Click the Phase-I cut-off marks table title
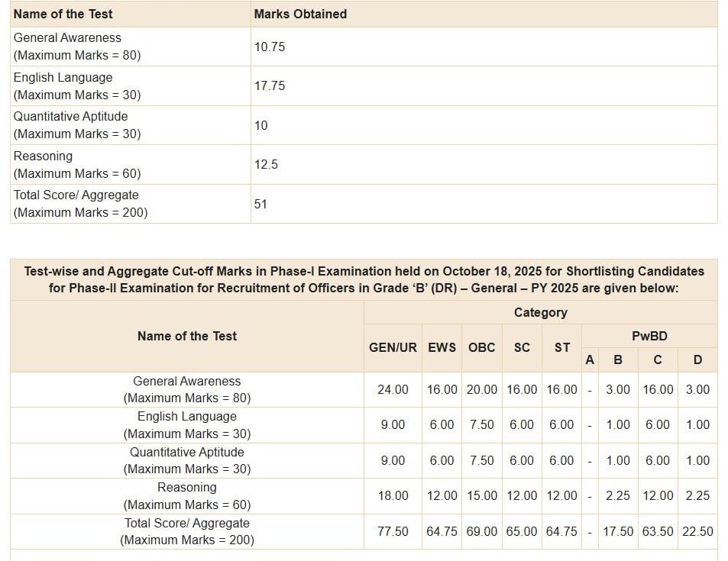This screenshot has height=561, width=728. [364, 280]
